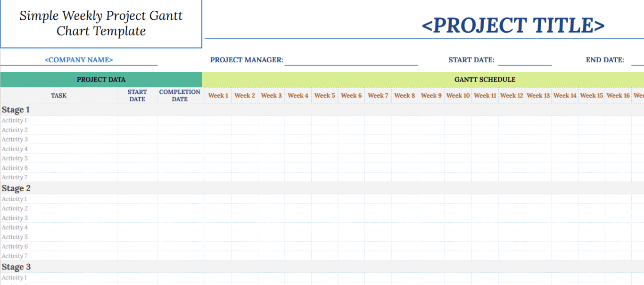This screenshot has height=285, width=644.
Task: Select the START DATE: header label
Action: coord(471,60)
